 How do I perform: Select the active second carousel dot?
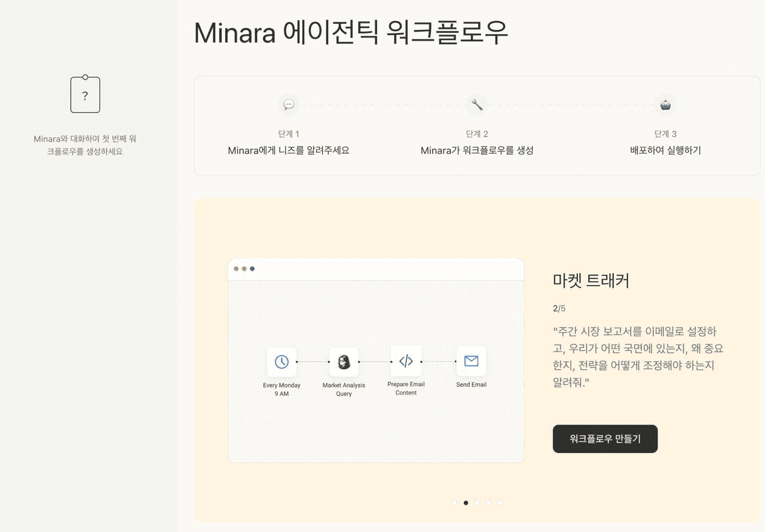[466, 503]
